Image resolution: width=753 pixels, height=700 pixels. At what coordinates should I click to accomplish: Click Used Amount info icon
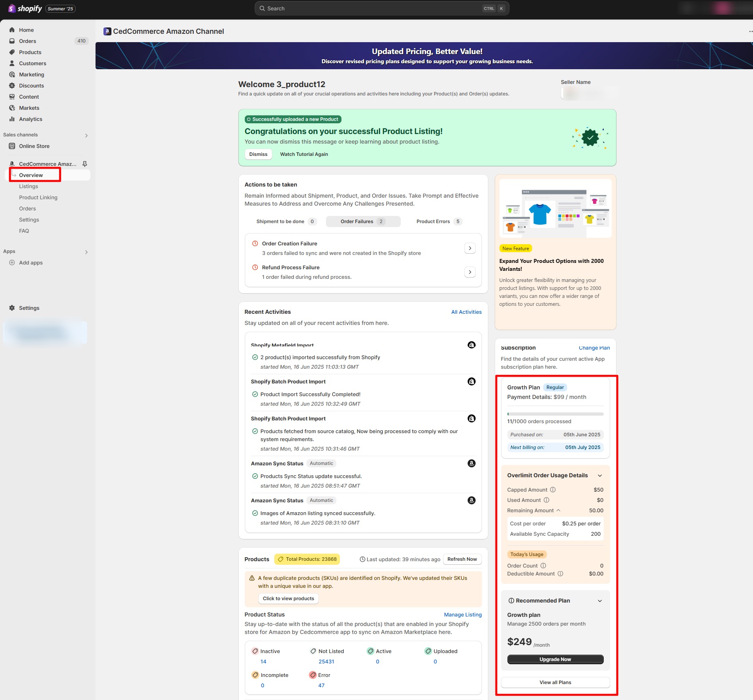point(546,500)
